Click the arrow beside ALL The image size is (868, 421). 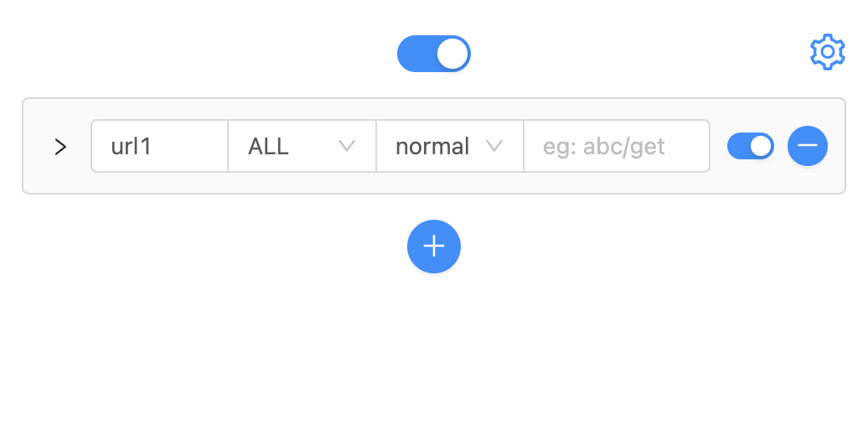click(x=347, y=146)
